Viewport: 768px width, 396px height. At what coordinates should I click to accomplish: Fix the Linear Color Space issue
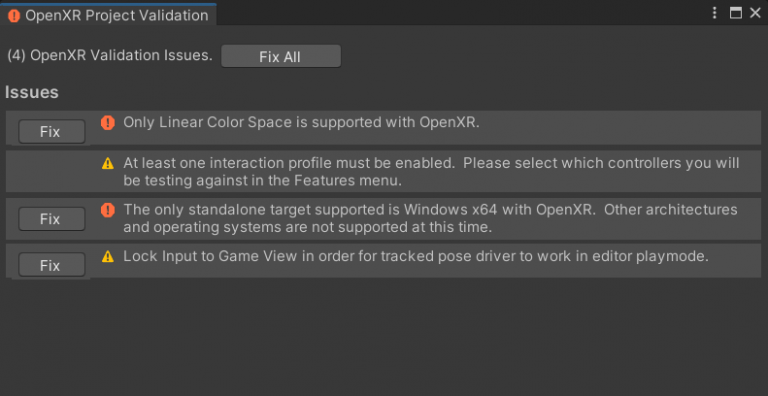[51, 132]
